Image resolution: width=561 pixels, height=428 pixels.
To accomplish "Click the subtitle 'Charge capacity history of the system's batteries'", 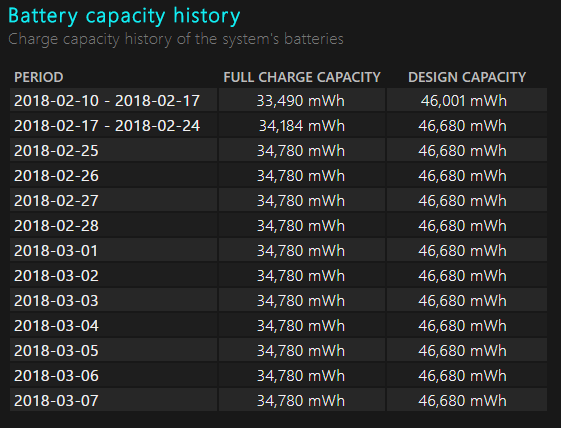I will (x=176, y=39).
